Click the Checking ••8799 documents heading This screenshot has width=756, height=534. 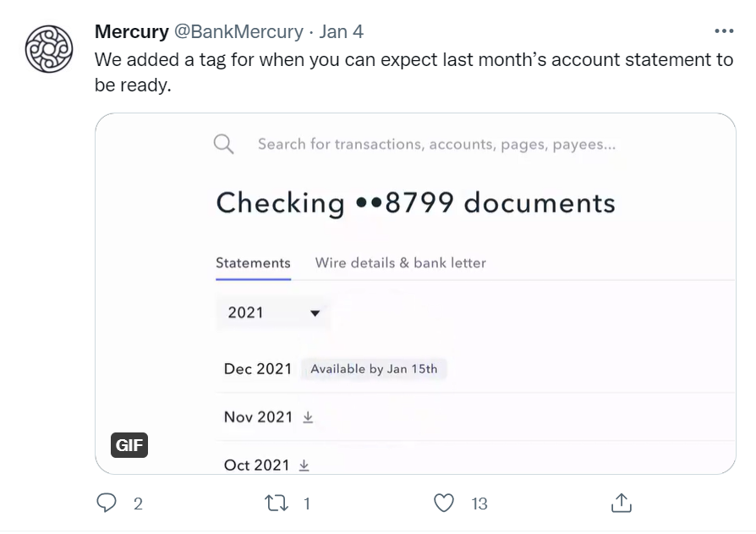point(415,203)
